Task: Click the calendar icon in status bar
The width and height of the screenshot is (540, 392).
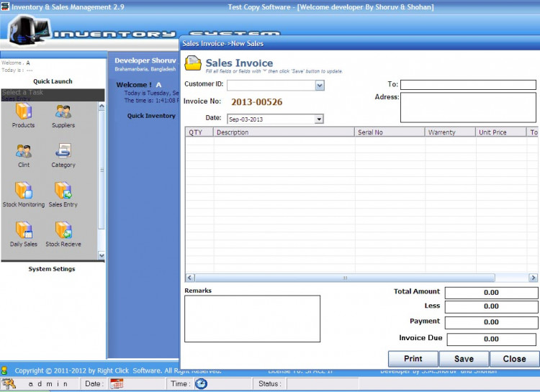Action: 117,384
